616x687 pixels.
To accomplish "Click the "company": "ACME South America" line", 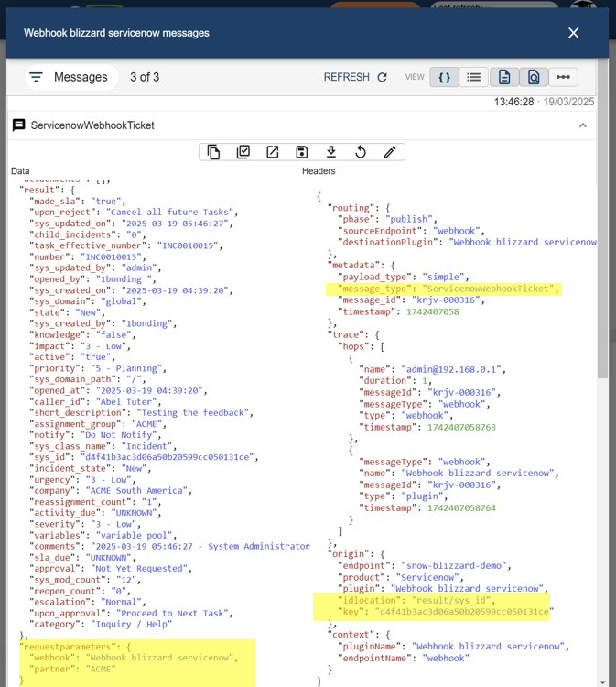I will coord(111,491).
